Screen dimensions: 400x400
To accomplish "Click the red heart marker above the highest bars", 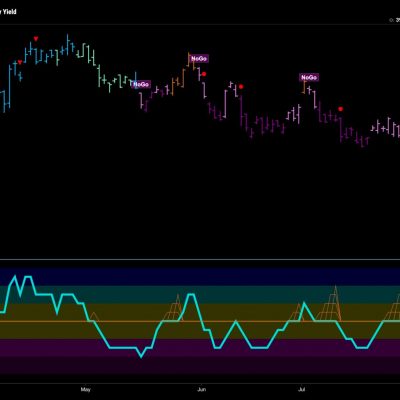I will tap(36, 39).
